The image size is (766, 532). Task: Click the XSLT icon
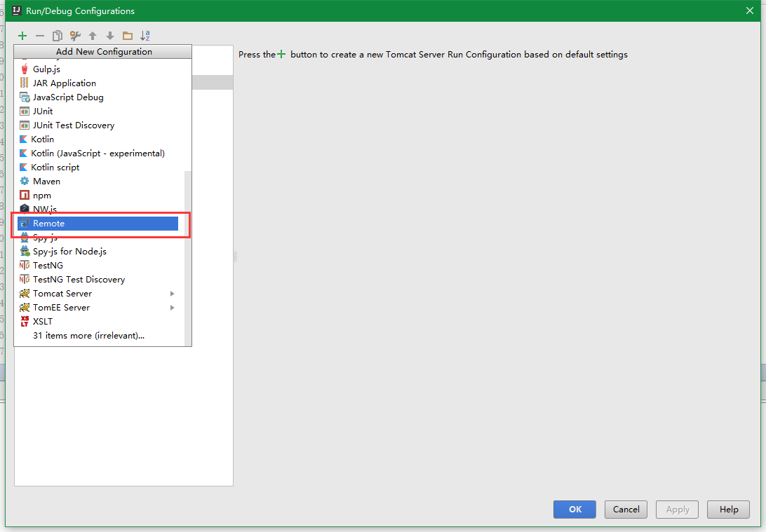25,322
